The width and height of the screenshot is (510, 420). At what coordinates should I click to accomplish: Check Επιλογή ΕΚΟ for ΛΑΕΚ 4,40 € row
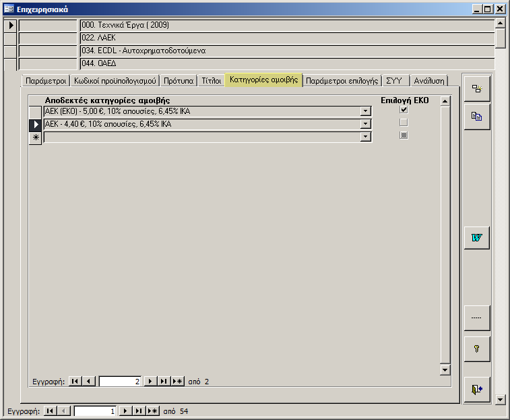click(x=404, y=123)
